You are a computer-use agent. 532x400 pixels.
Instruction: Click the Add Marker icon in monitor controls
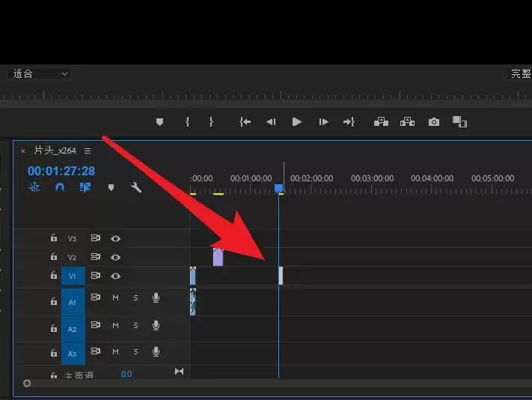click(159, 122)
